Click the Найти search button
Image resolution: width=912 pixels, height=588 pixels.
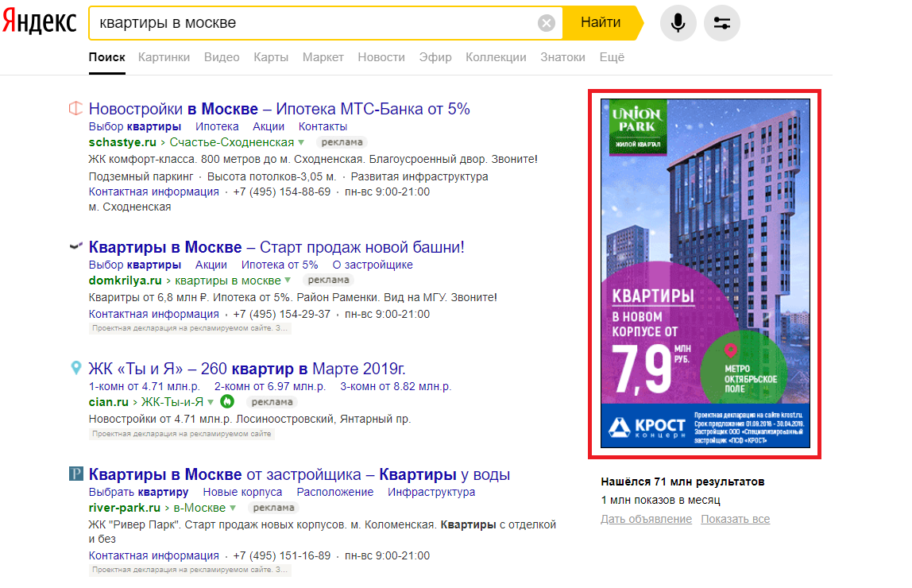[x=601, y=23]
